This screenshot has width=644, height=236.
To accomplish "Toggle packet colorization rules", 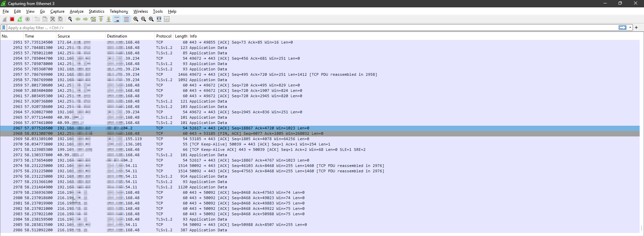I will pyautogui.click(x=126, y=19).
